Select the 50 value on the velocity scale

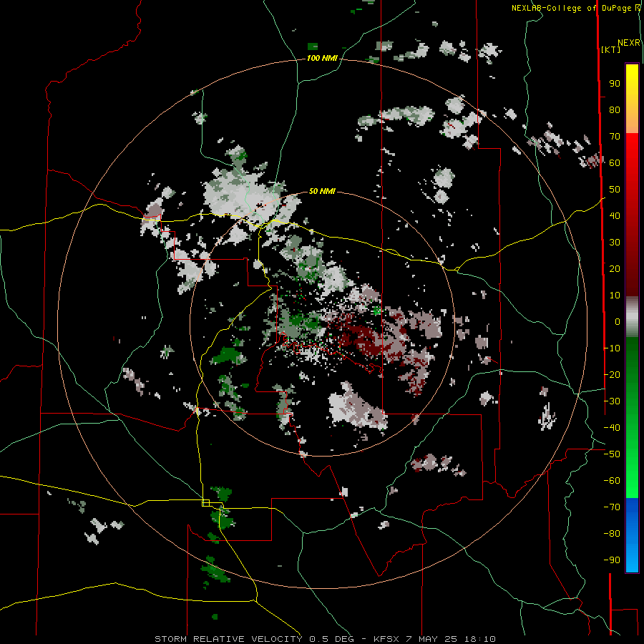coord(615,190)
